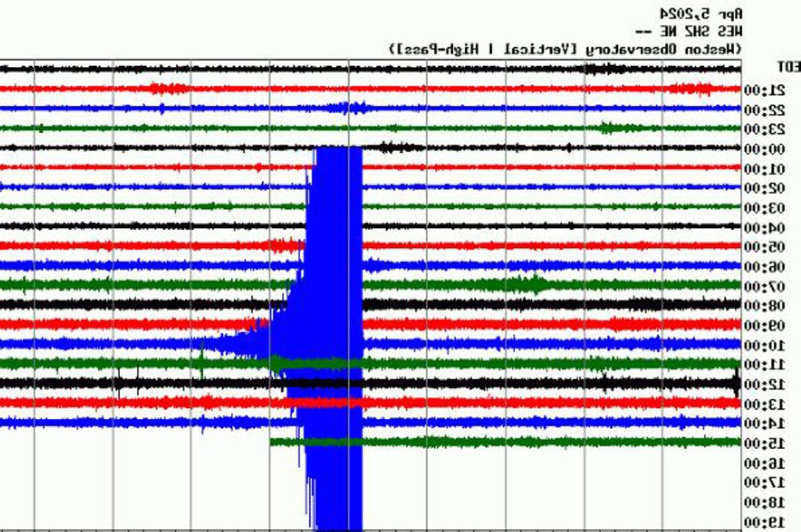Click the mirrored 'Apr 5,2024' date text
This screenshot has width=801, height=532.
701,13
